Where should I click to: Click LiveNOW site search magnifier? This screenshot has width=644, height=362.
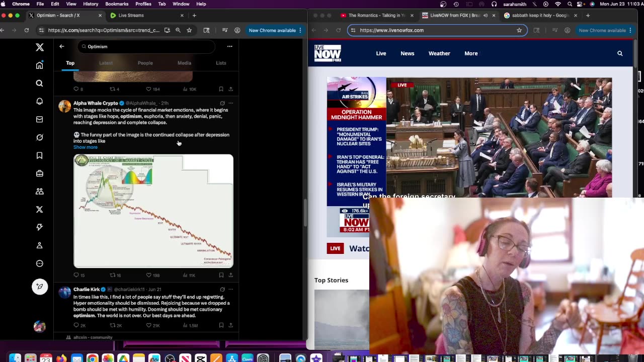coord(620,53)
